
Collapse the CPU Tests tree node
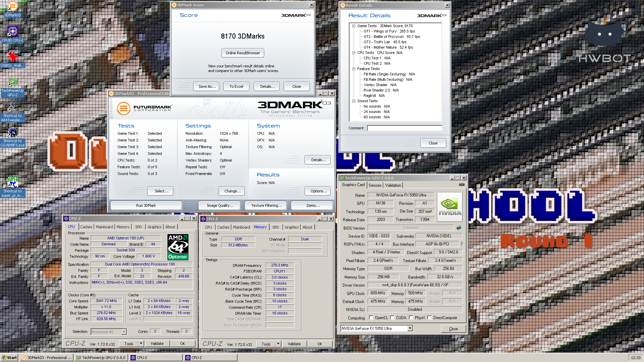(354, 53)
